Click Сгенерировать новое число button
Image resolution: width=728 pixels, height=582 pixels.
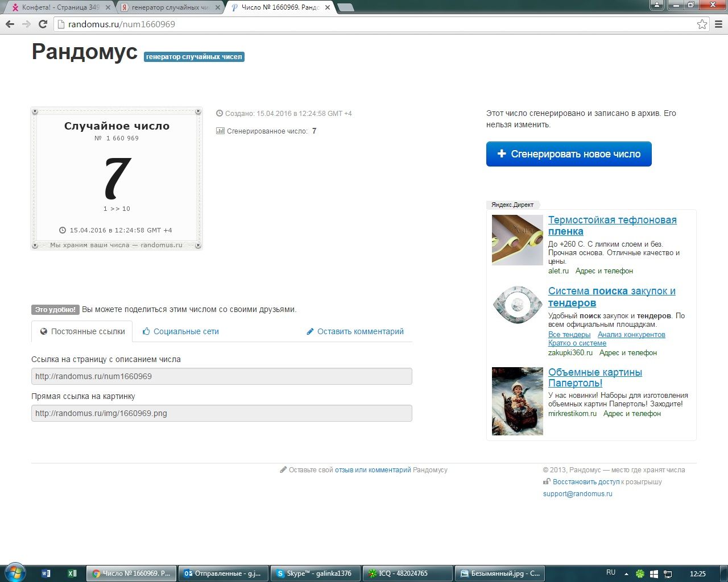[569, 154]
